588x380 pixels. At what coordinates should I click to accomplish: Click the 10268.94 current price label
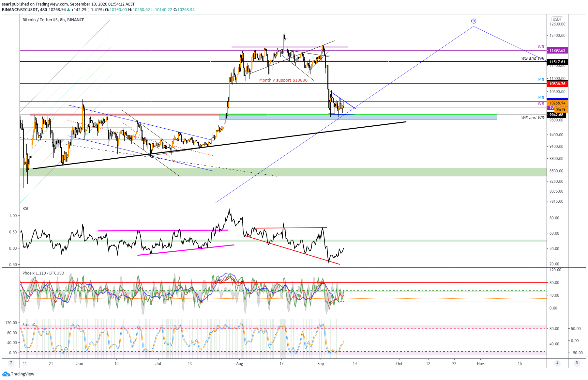[557, 103]
